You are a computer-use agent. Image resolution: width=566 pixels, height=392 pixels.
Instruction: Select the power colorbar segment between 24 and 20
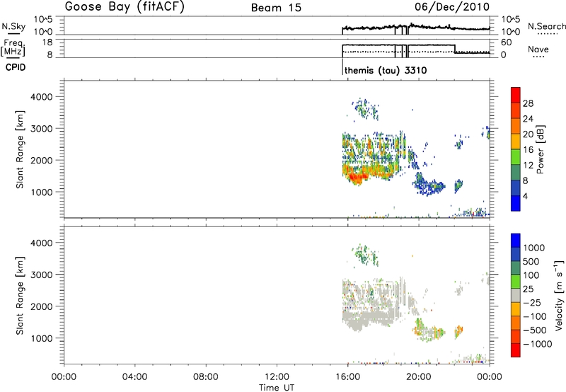pyautogui.click(x=516, y=126)
